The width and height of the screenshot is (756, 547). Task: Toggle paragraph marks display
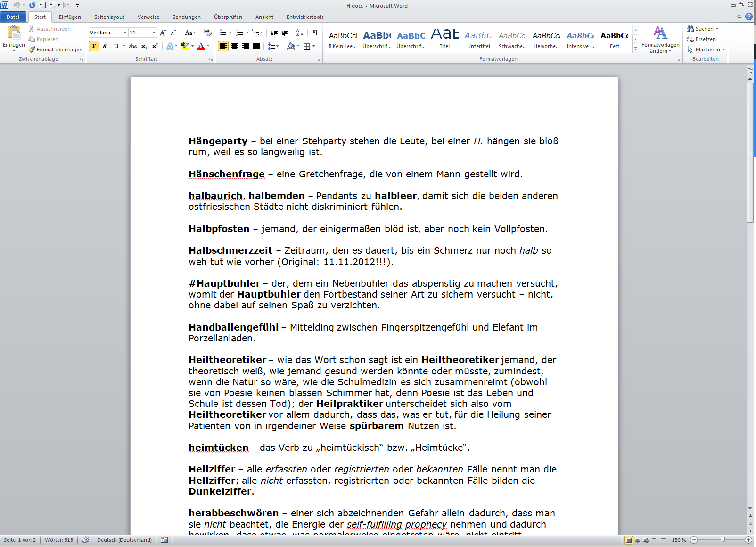click(315, 33)
